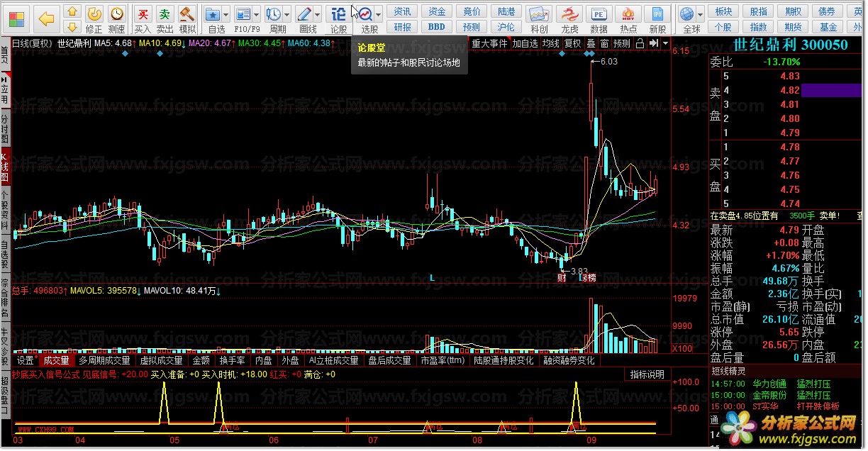Select the 陆股通持股变化 tab
The height and width of the screenshot is (451, 868).
click(503, 360)
